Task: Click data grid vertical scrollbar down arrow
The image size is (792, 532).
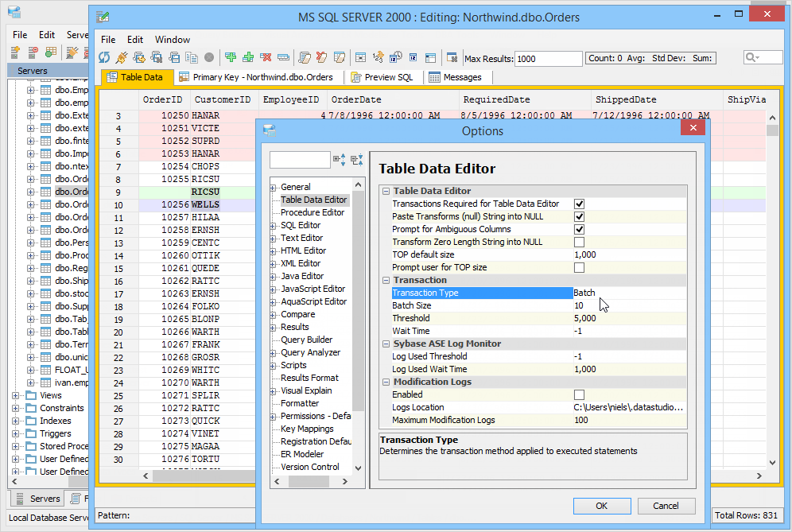Action: click(x=772, y=462)
